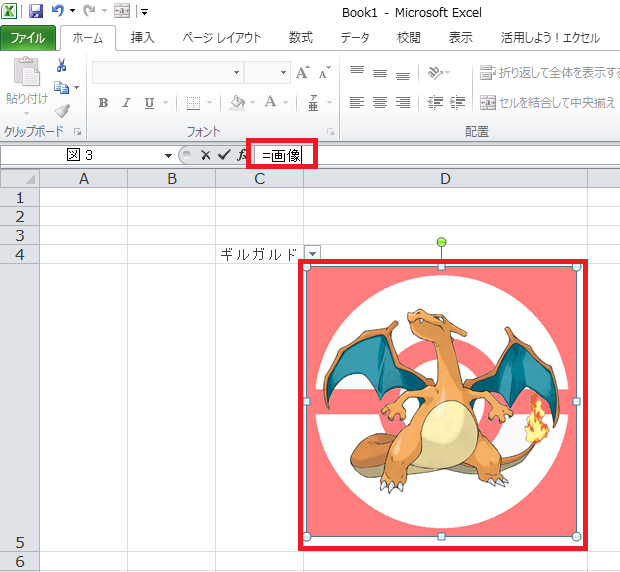Click the Bottom Align icon
Viewport: 620px width, 572px height.
(403, 74)
